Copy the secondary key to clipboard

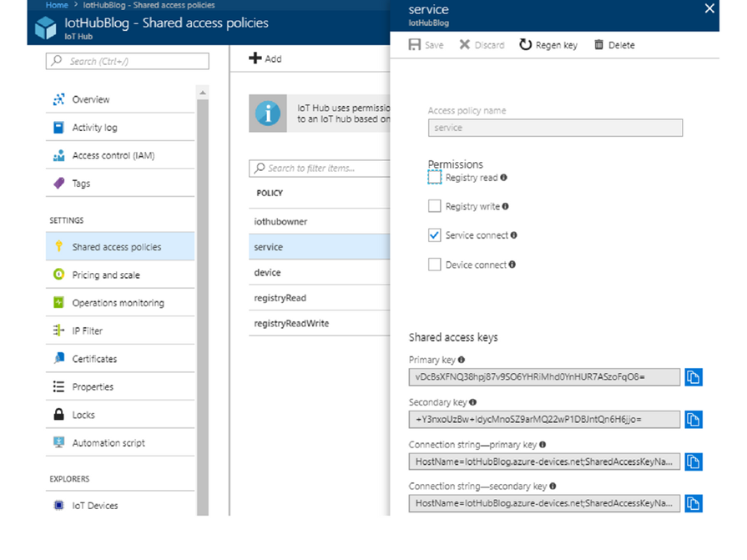[694, 420]
